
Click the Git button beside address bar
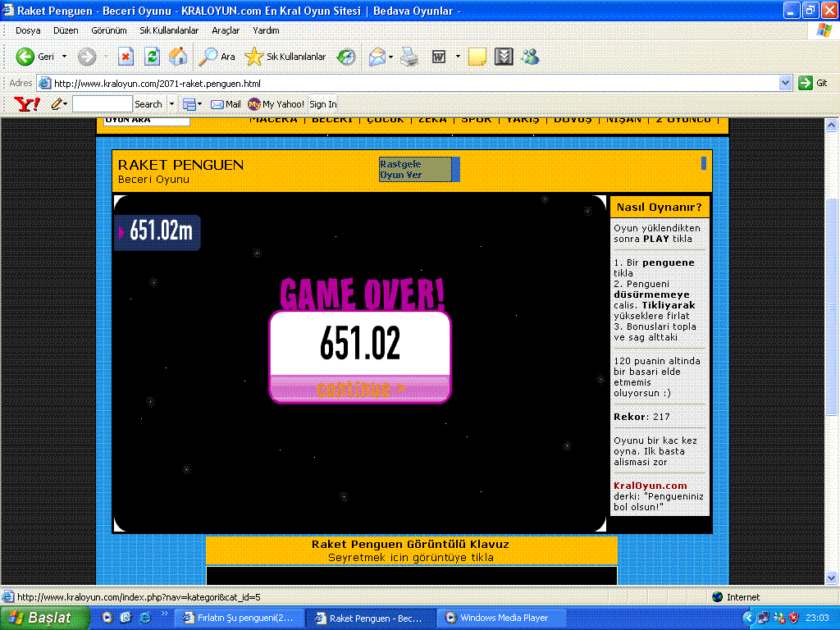pyautogui.click(x=813, y=83)
